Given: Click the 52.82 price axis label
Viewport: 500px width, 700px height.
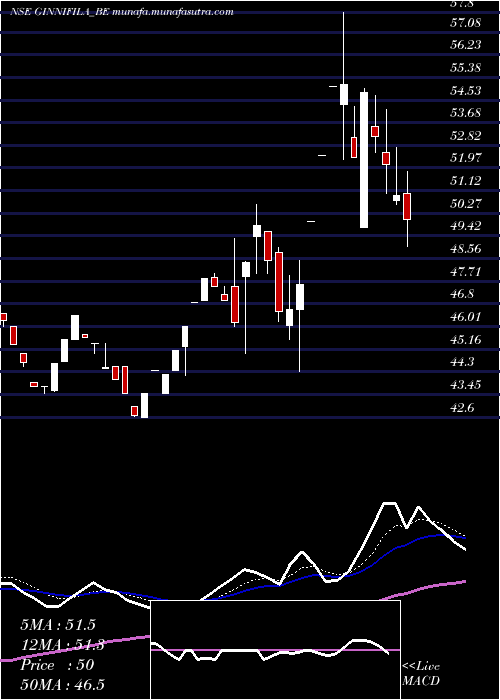Looking at the screenshot, I should pyautogui.click(x=466, y=135).
